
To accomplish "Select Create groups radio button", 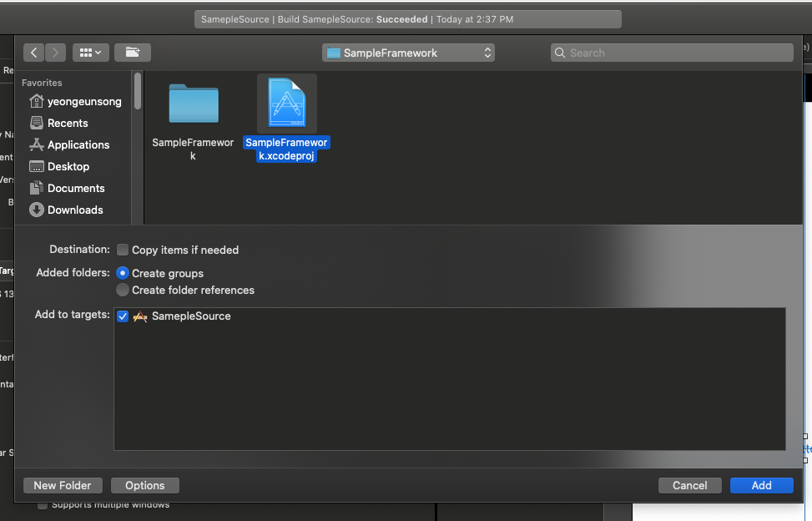I will (123, 273).
